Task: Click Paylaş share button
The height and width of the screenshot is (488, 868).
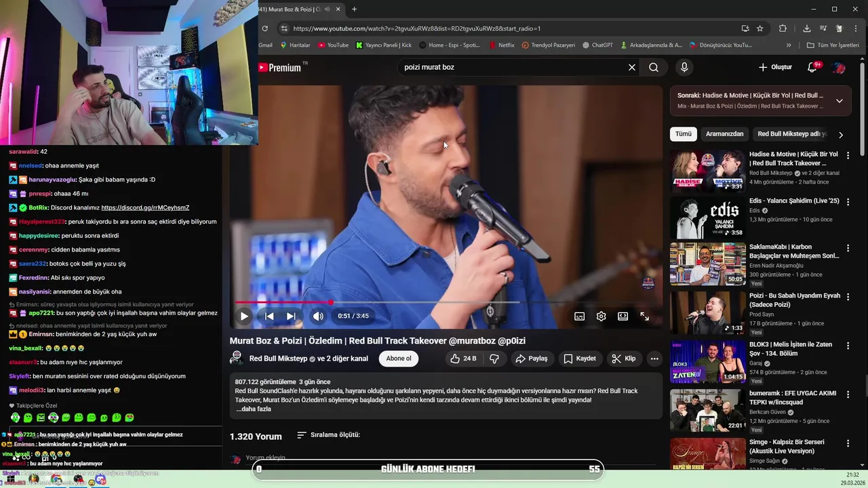Action: point(531,359)
